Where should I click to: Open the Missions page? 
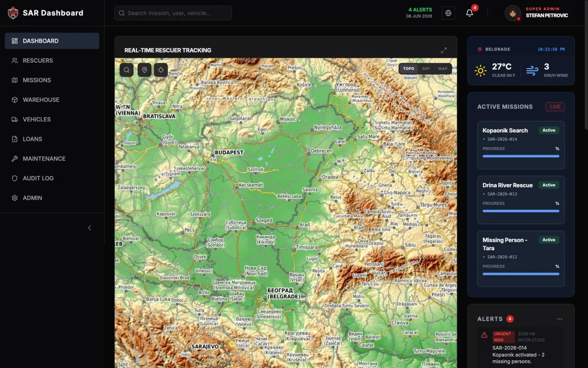click(x=52, y=80)
